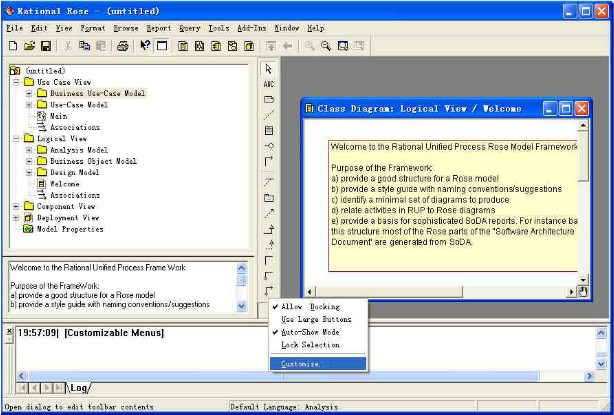Click the Browse Component Diagram toolbar icon
This screenshot has width=614, height=415.
tap(216, 46)
